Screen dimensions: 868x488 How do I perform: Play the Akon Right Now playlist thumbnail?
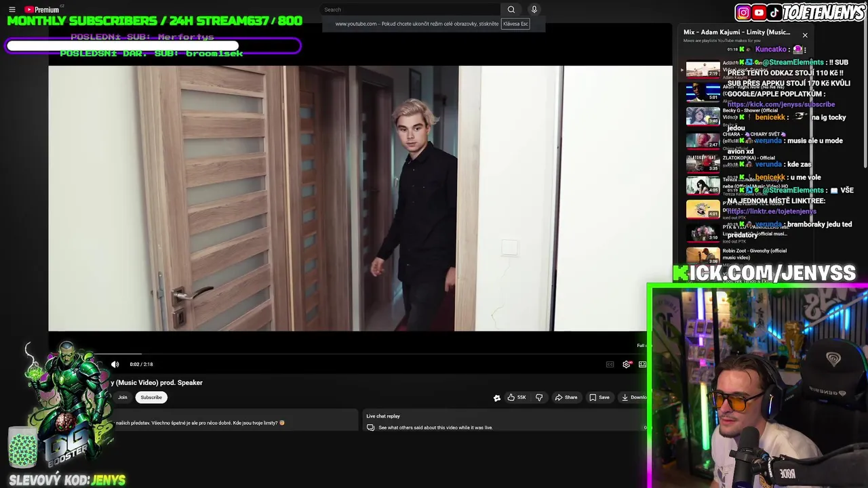coord(703,92)
